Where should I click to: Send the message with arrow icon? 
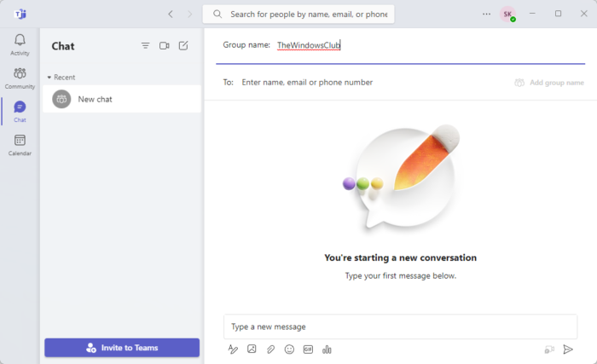point(568,350)
